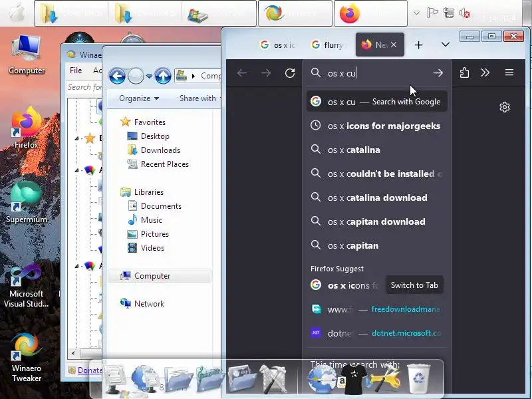The height and width of the screenshot is (399, 532).
Task: Click the Apple logo start button
Action: tap(17, 13)
